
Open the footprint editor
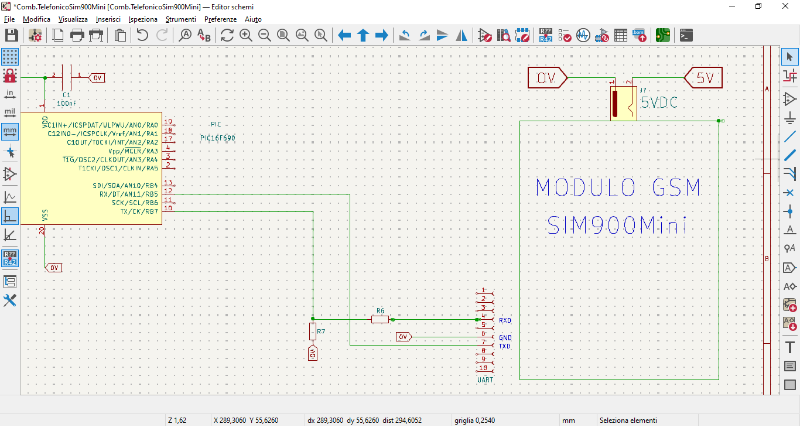click(522, 35)
